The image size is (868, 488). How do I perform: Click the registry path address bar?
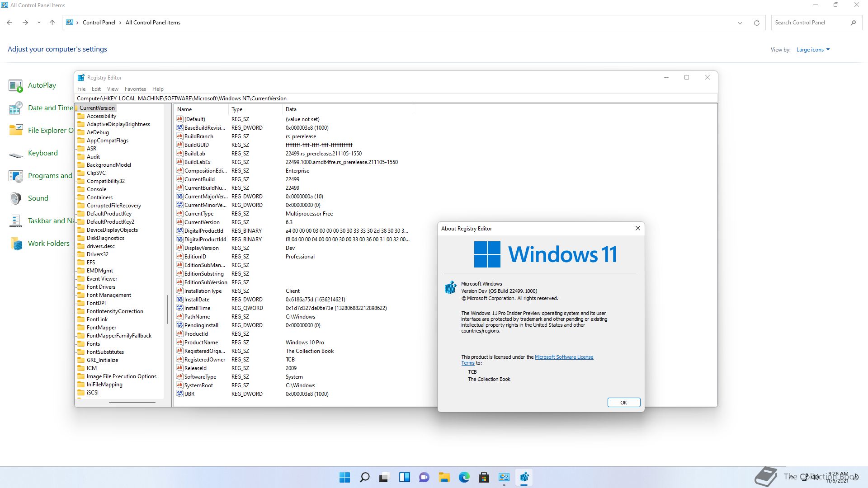pyautogui.click(x=396, y=99)
